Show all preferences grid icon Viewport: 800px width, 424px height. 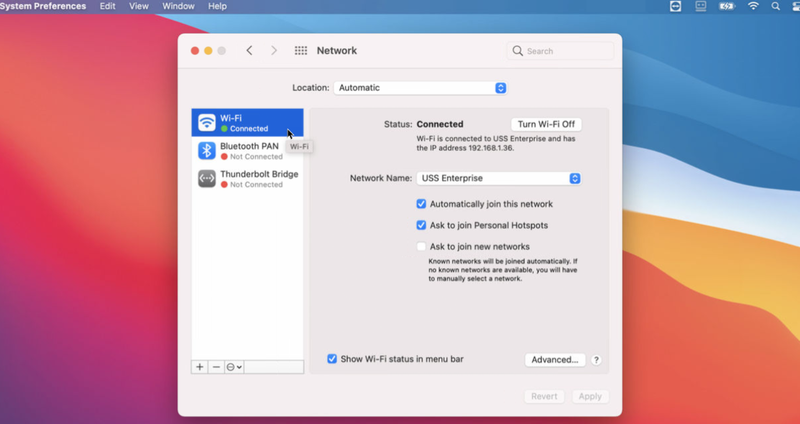[301, 51]
